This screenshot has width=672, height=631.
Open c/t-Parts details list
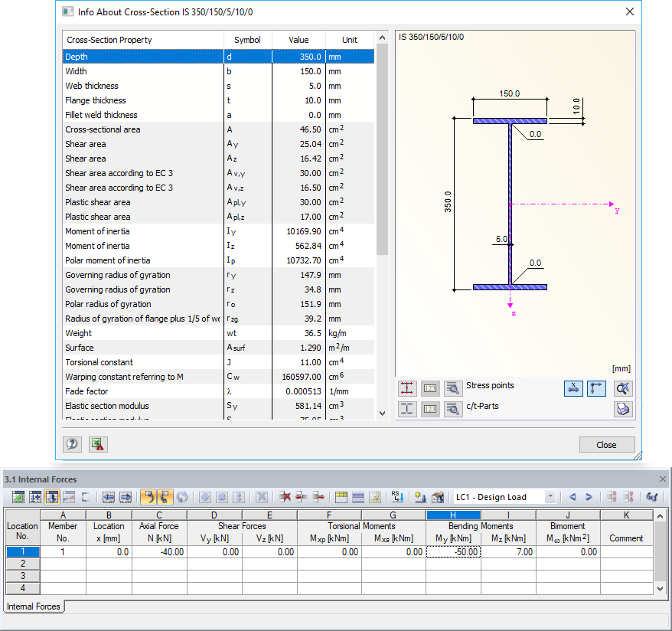point(453,409)
